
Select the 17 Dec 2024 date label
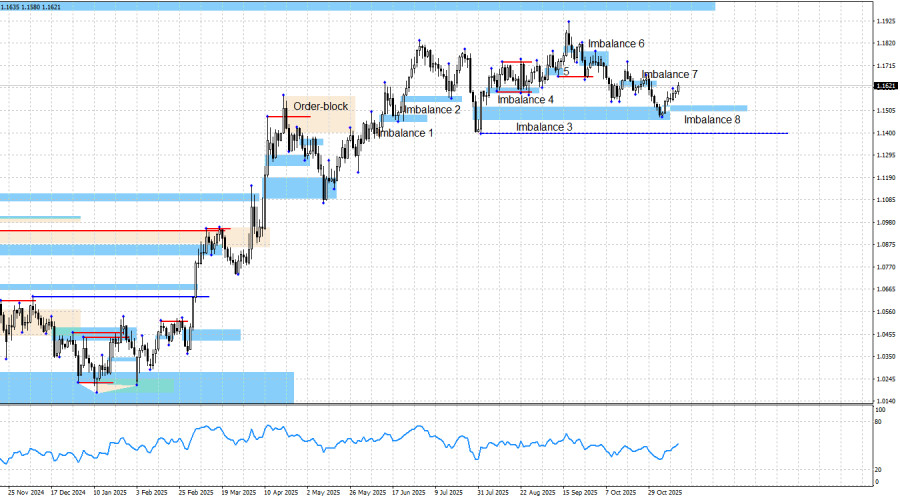click(x=68, y=493)
